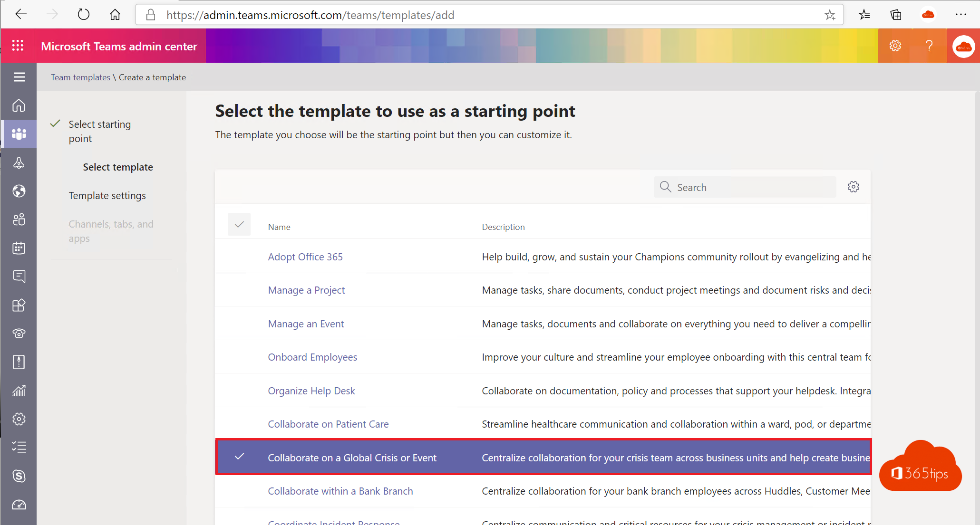Click the Teams icon in the left sidebar

point(19,134)
